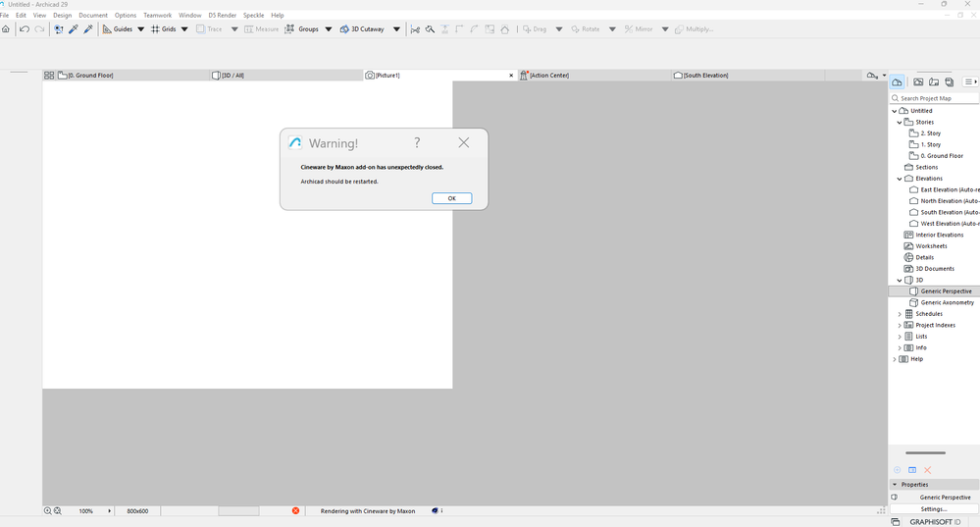Undo the last action

[x=25, y=28]
